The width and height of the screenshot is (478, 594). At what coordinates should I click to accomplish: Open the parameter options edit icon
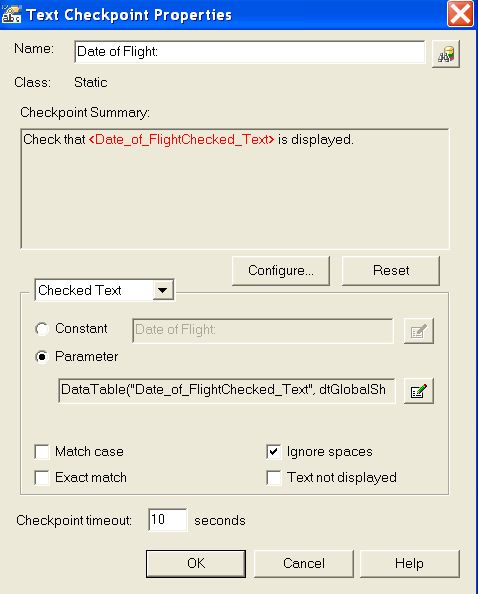click(x=419, y=391)
